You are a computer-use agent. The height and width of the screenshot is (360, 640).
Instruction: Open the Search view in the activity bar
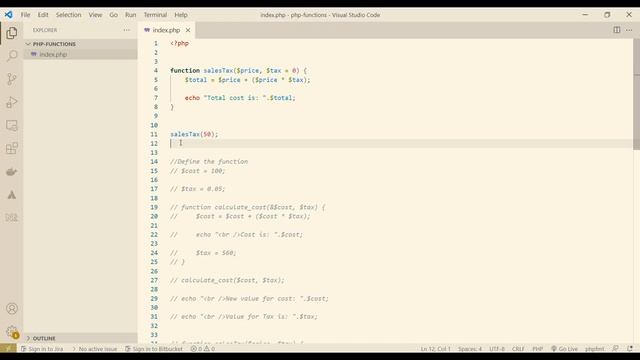[x=11, y=56]
